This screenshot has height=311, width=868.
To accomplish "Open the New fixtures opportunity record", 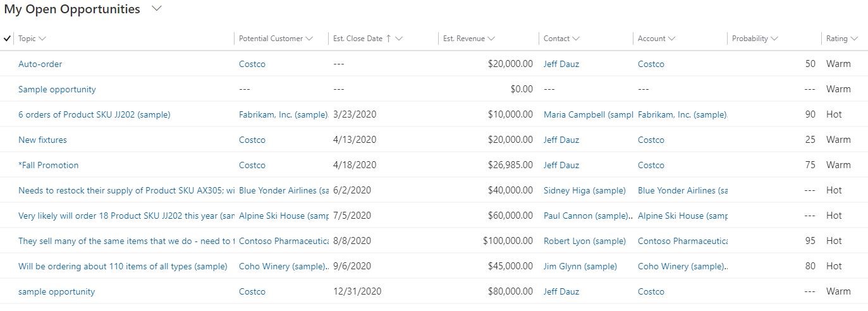I will tap(42, 140).
